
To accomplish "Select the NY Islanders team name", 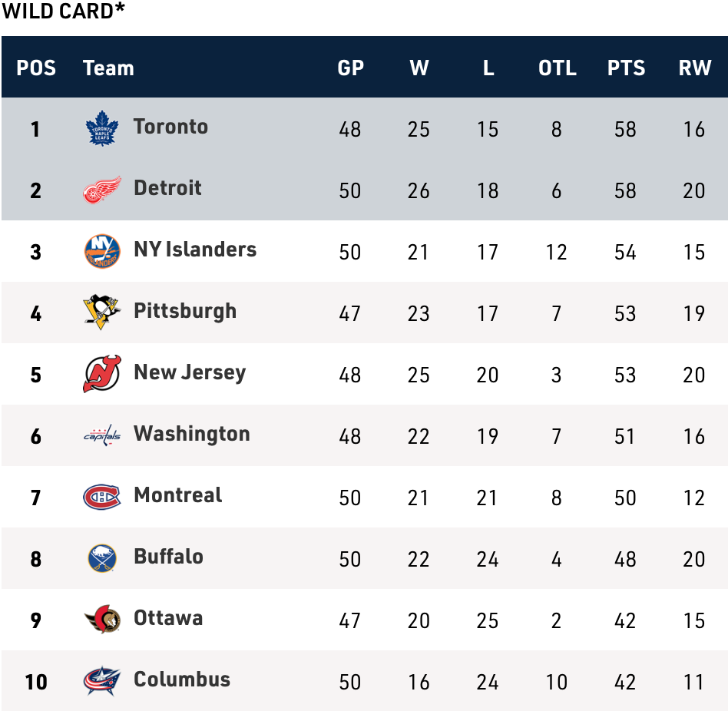I will click(195, 250).
